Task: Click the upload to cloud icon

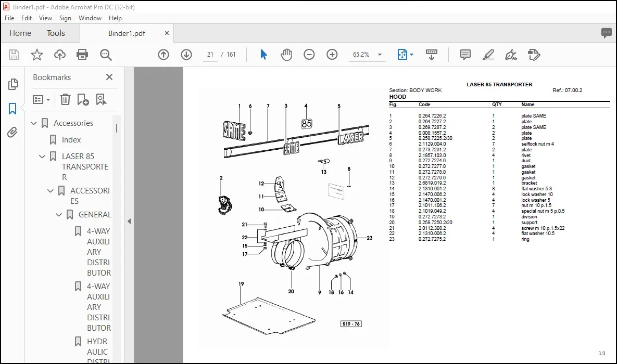Action: click(60, 55)
